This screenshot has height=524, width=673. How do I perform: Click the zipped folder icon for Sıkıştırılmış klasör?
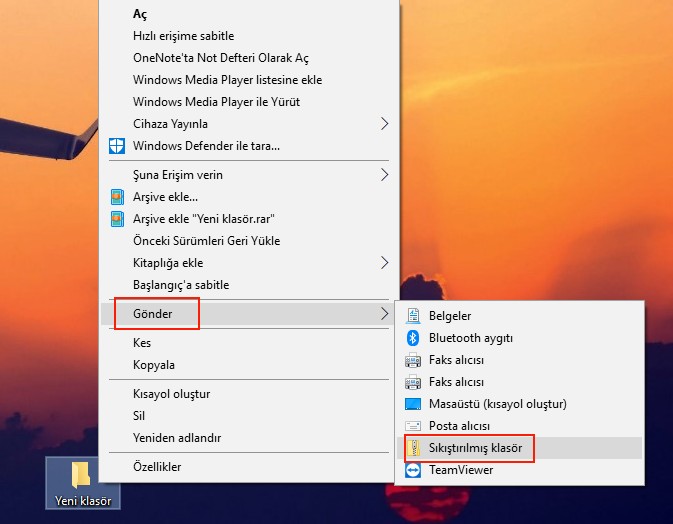coord(414,448)
